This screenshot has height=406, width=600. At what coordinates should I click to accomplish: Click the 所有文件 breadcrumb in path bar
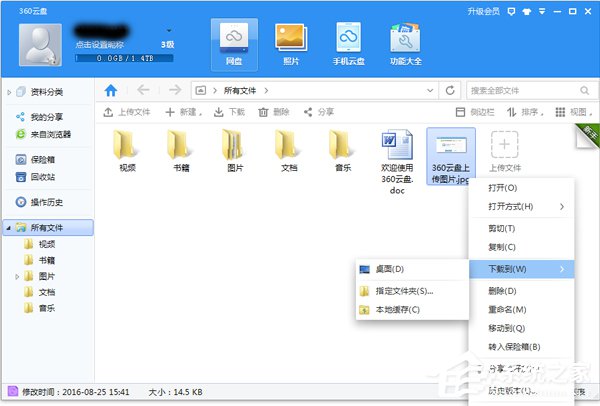click(240, 91)
